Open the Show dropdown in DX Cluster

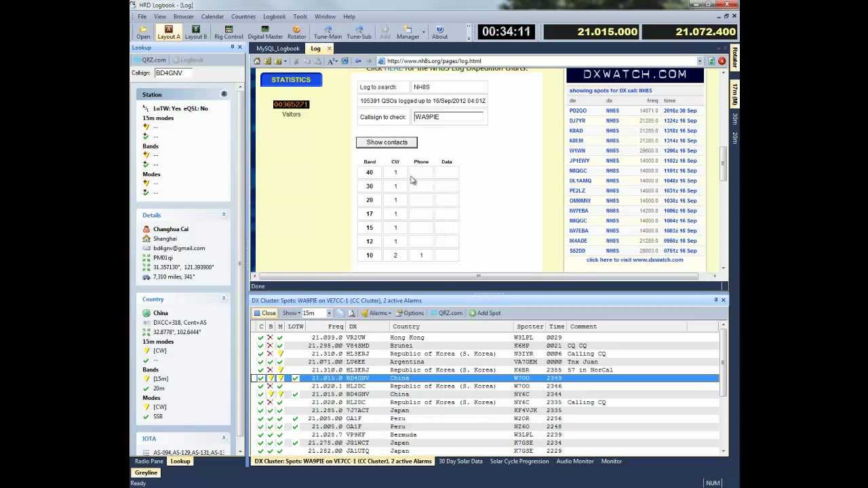point(291,313)
